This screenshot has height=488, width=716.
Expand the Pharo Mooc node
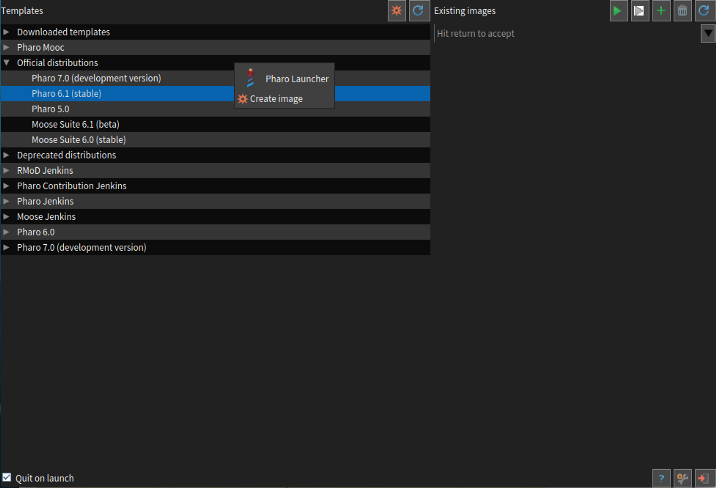6,47
